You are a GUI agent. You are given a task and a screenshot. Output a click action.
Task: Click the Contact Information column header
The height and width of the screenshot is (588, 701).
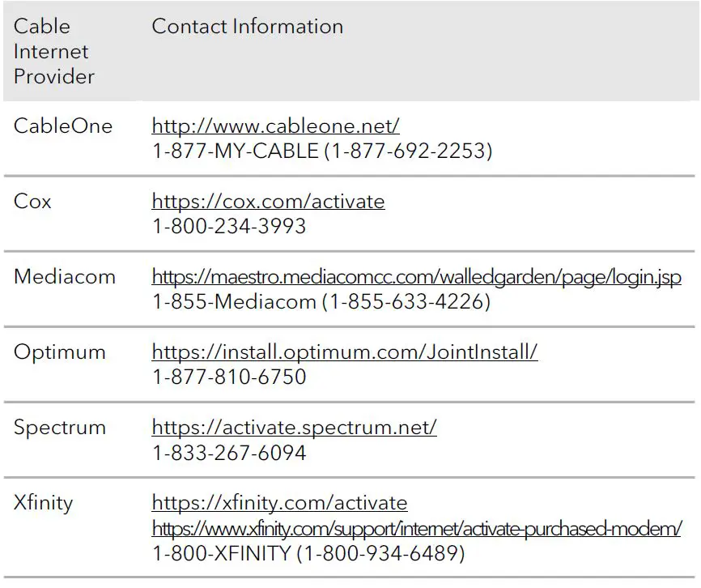tap(247, 27)
